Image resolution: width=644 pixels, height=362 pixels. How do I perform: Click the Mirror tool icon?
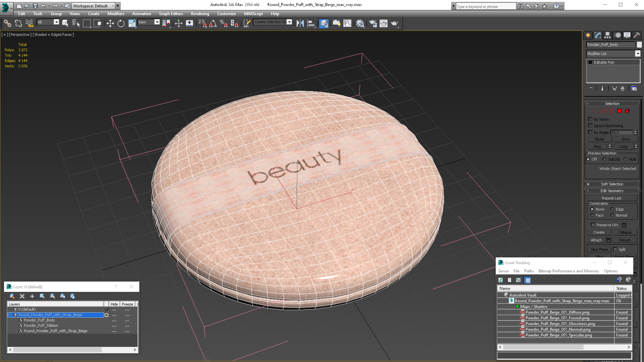point(300,23)
